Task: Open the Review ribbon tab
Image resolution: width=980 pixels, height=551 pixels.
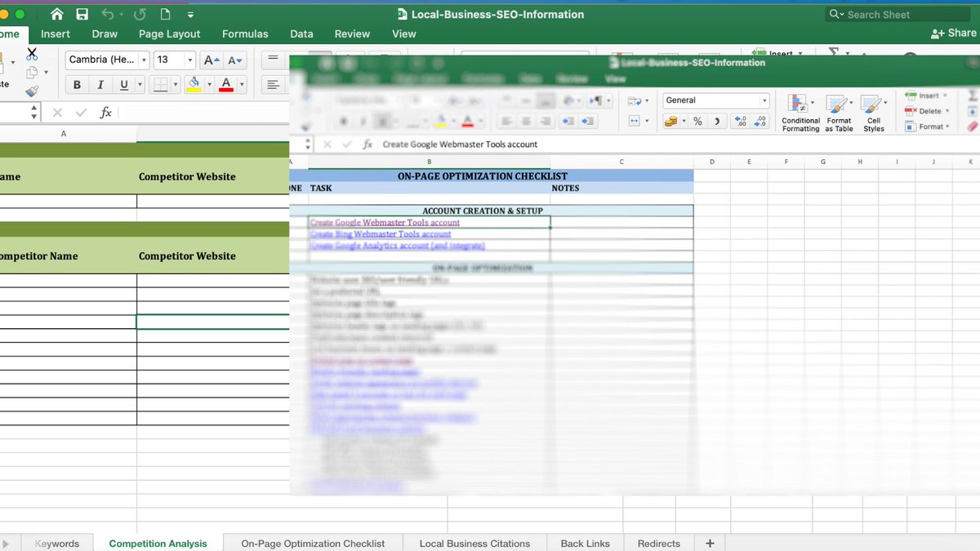Action: (x=352, y=34)
